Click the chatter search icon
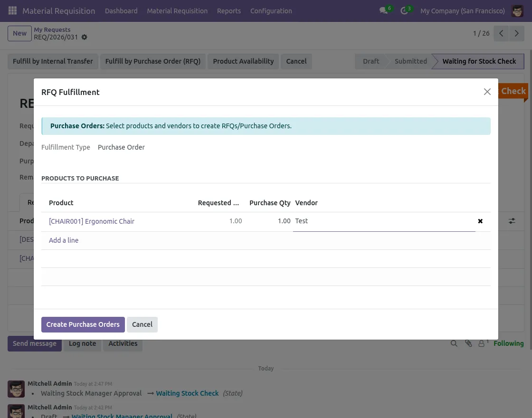 [x=454, y=343]
